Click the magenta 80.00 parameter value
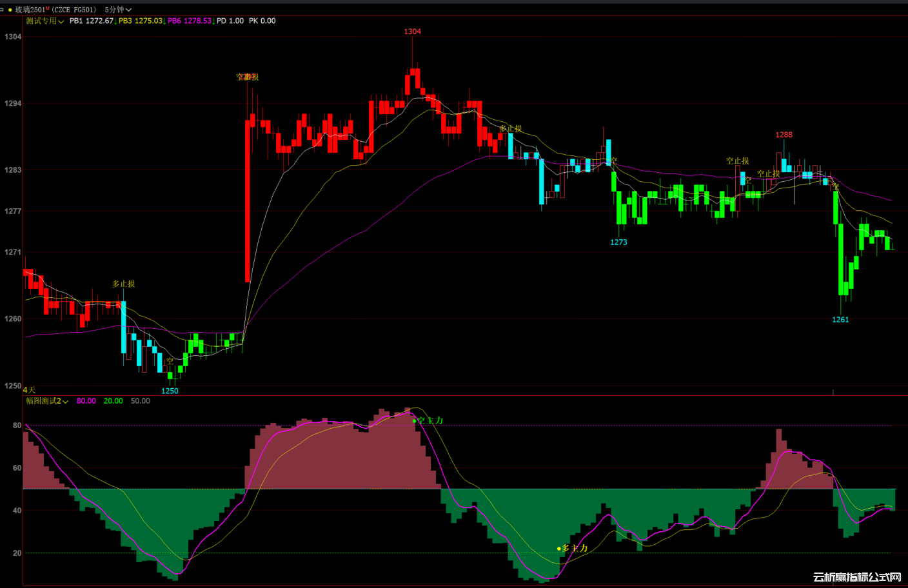 tap(86, 401)
